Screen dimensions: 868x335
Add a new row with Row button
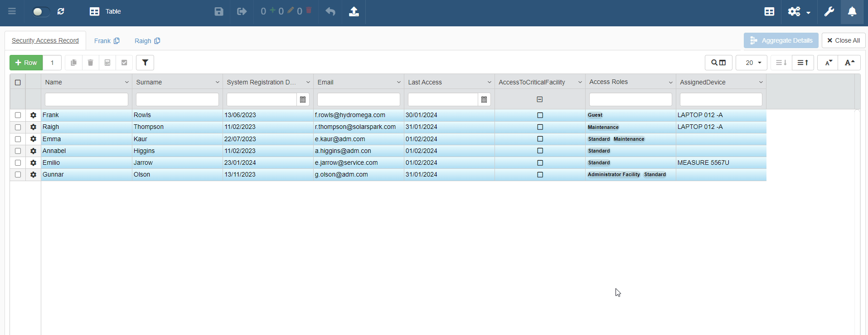click(26, 63)
